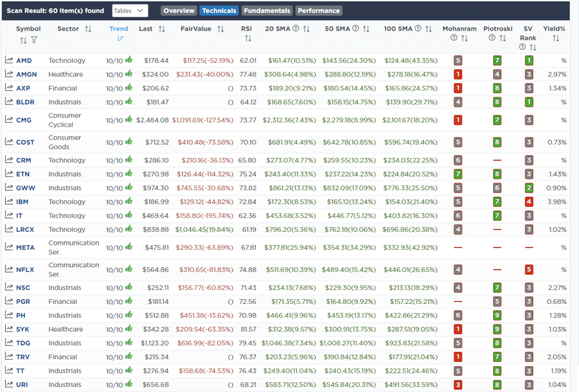The height and width of the screenshot is (392, 579).
Task: Sort by Piotroski column arrows
Action: [503, 38]
